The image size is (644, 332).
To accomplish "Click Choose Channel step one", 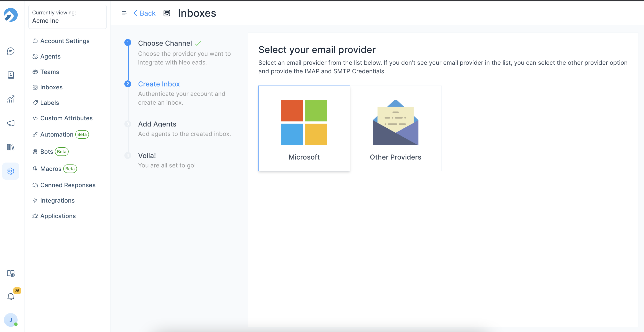I will pyautogui.click(x=165, y=43).
